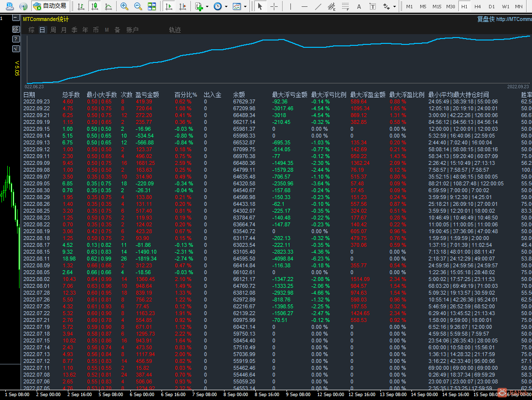The image size is (532, 400).
Task: Click the 余额 column header
Action: (x=239, y=95)
